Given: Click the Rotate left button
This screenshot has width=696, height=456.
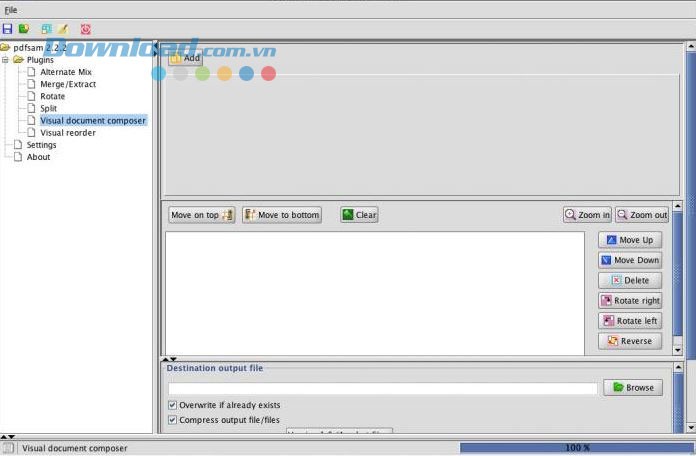Looking at the screenshot, I should pyautogui.click(x=630, y=321).
